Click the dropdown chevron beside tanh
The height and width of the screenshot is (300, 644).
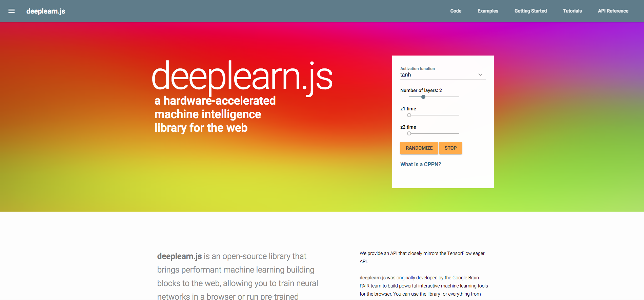[480, 75]
